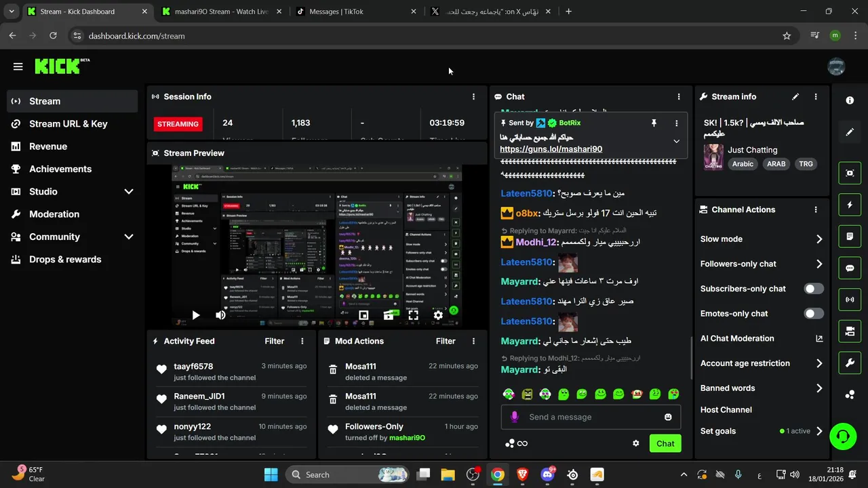The height and width of the screenshot is (488, 868).
Task: Click the info icon in right rail
Action: (850, 100)
